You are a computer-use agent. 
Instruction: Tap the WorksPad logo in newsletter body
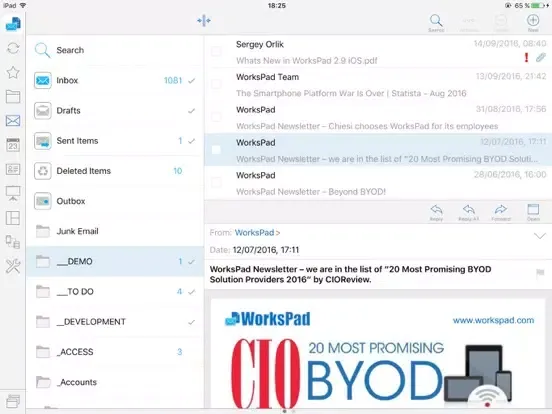point(268,319)
